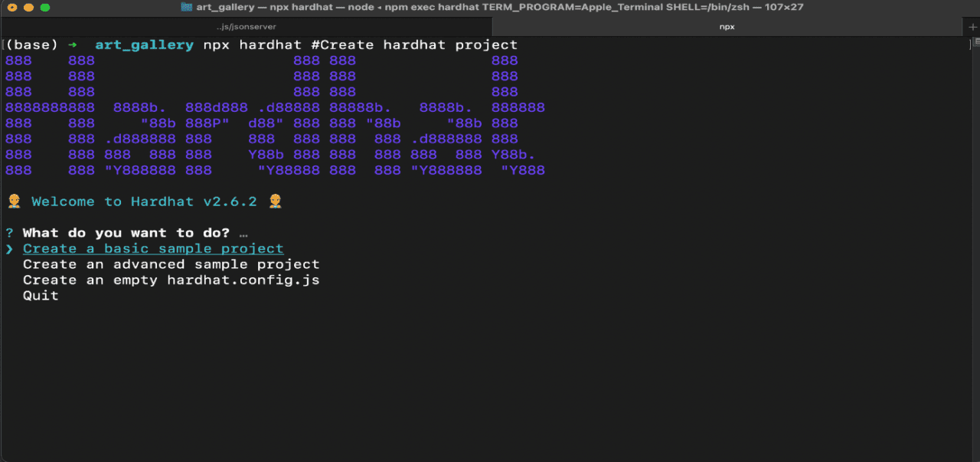The width and height of the screenshot is (980, 462).
Task: Choose the Quit option
Action: pos(40,295)
